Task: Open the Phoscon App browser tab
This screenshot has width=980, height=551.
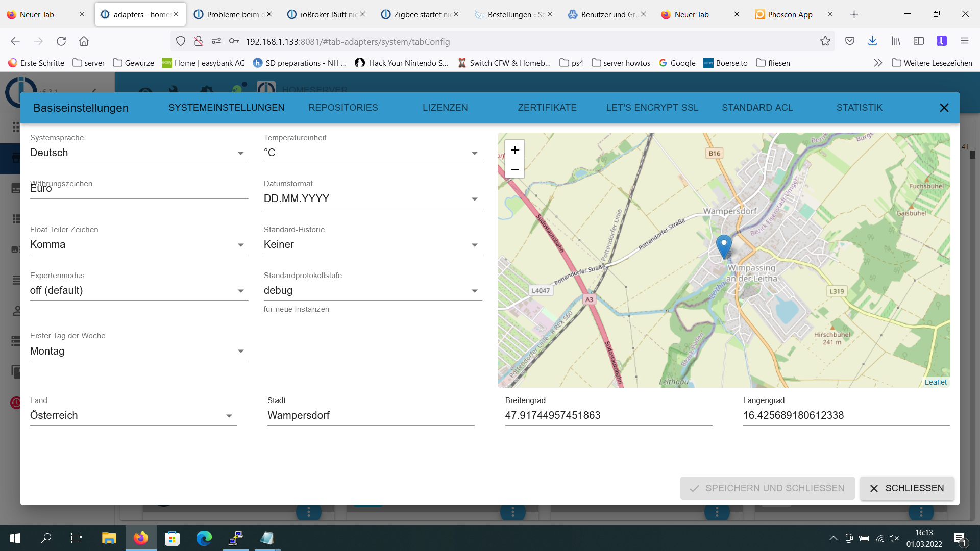Action: [789, 14]
